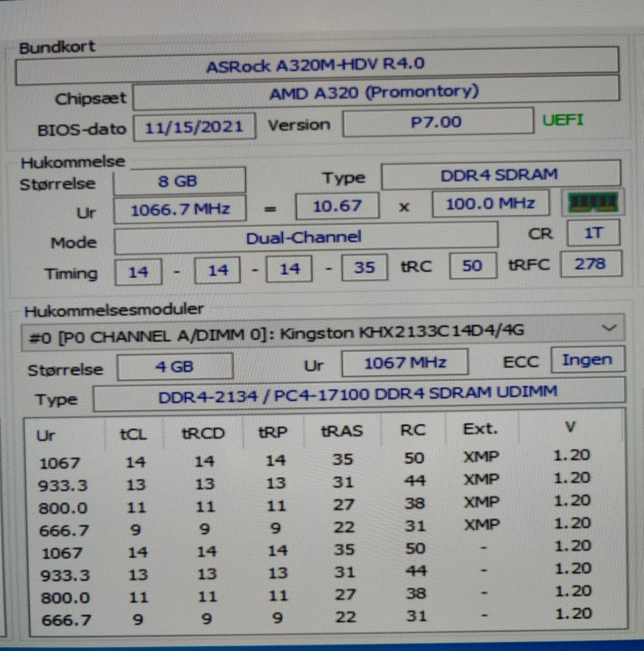This screenshot has width=644, height=651.
Task: Select the non-XMP 666.7 row
Action: [x=315, y=618]
